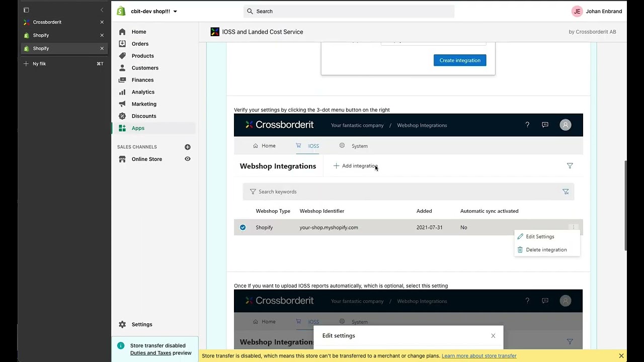The height and width of the screenshot is (362, 644).
Task: Click the Added column header
Action: click(x=424, y=211)
